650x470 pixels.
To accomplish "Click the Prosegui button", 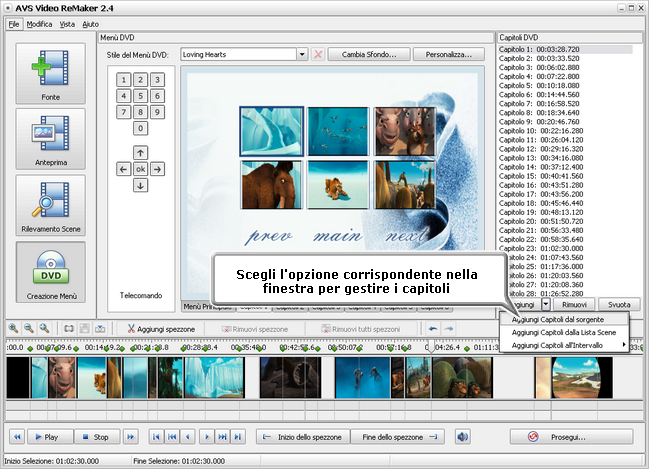I will tap(572, 437).
